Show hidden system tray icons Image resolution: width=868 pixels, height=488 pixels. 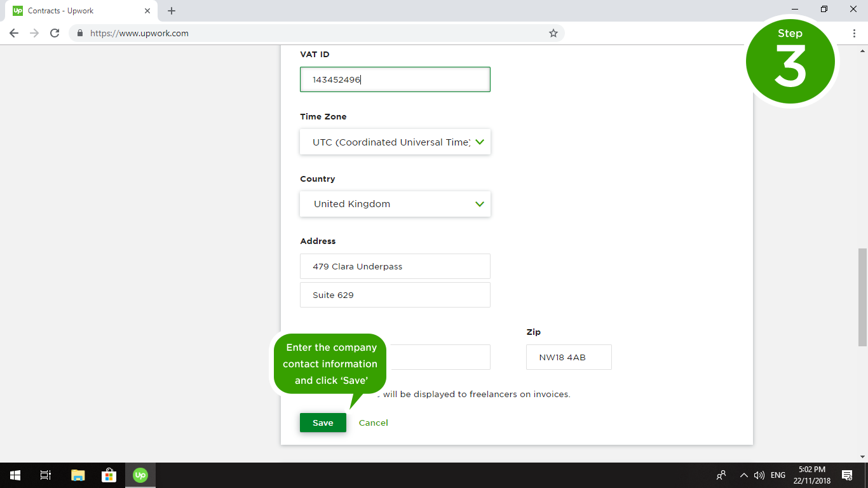743,475
